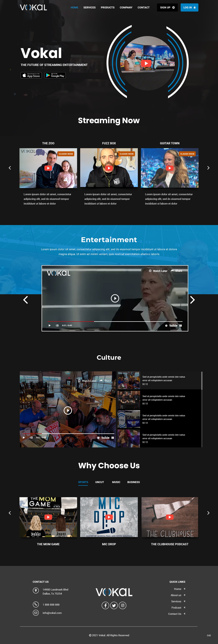The width and height of the screenshot is (218, 644).
Task: Open settings gear in Entertainment player
Action: (x=166, y=325)
